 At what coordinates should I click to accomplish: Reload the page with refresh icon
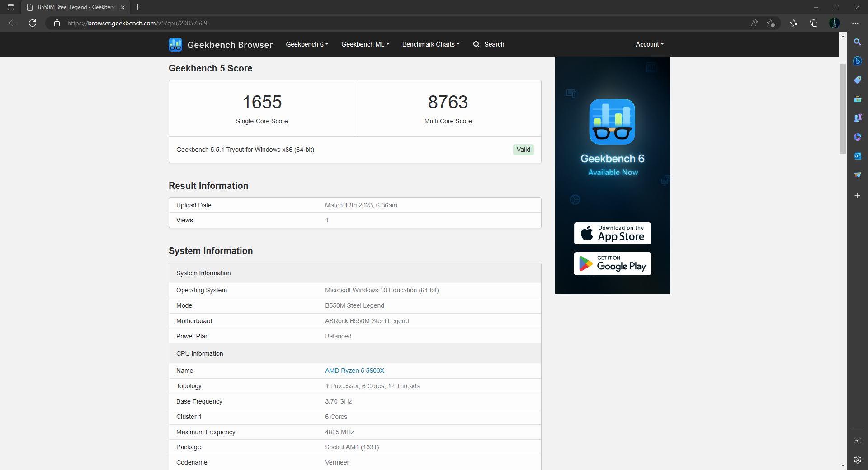click(33, 23)
